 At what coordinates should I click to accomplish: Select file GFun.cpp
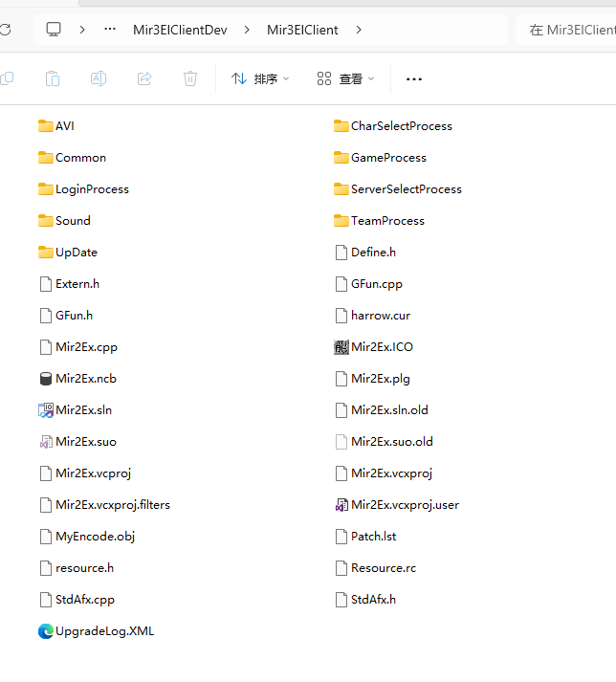coord(369,284)
